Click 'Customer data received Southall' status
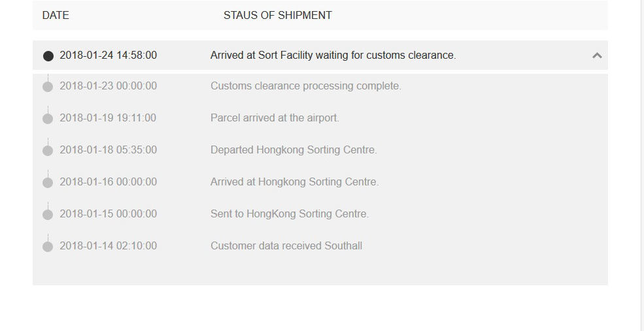Screen dimensions: 644x331 point(286,246)
